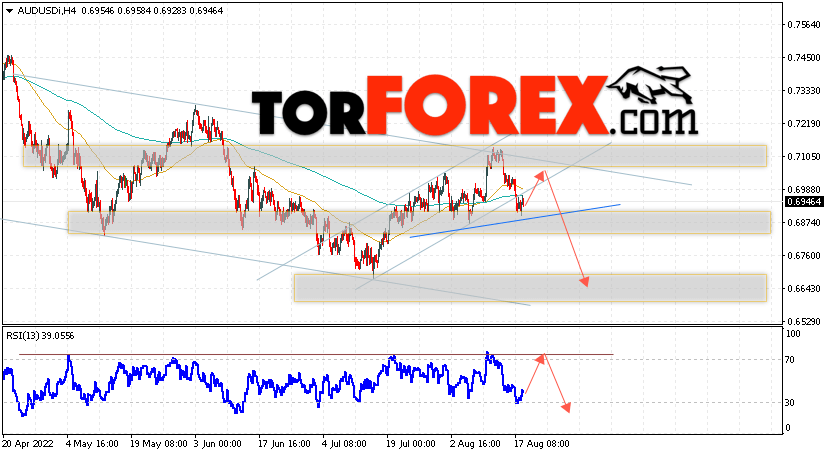Select price level 0.67600 on axis
This screenshot has height=455, width=828.
805,255
